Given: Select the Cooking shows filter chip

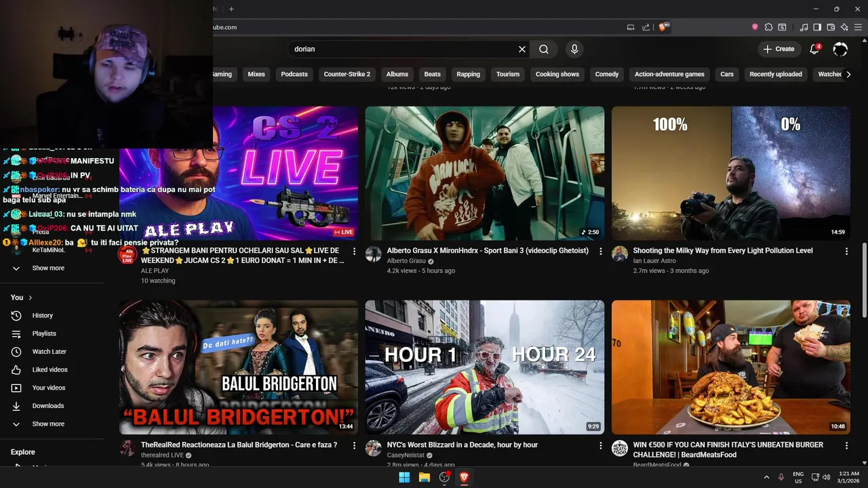Looking at the screenshot, I should pos(557,75).
